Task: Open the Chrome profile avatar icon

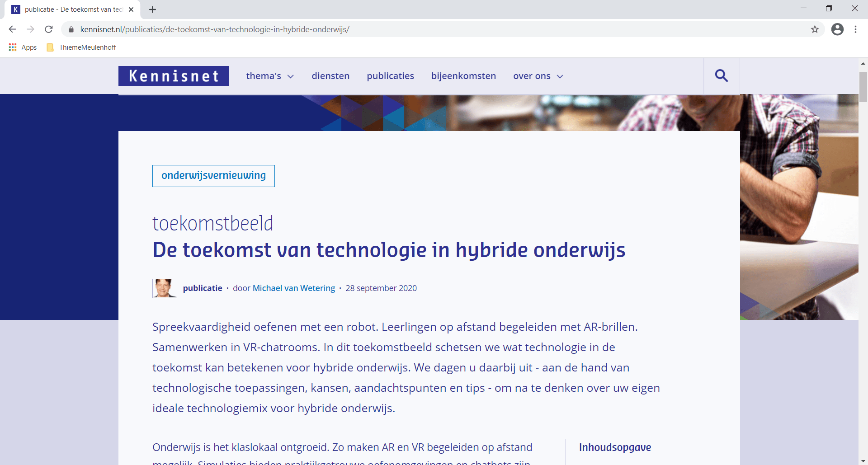Action: tap(837, 29)
